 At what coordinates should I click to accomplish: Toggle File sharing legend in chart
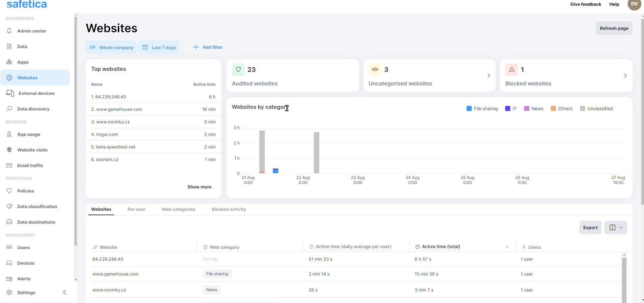482,108
